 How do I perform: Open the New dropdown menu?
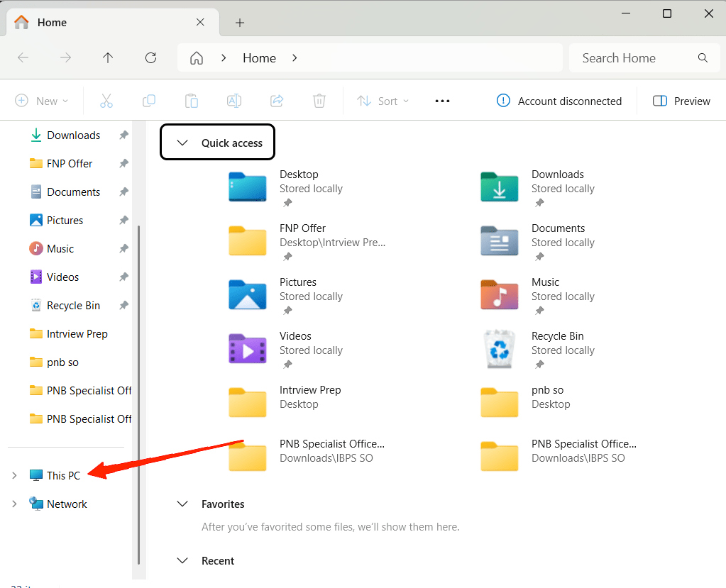click(x=42, y=101)
